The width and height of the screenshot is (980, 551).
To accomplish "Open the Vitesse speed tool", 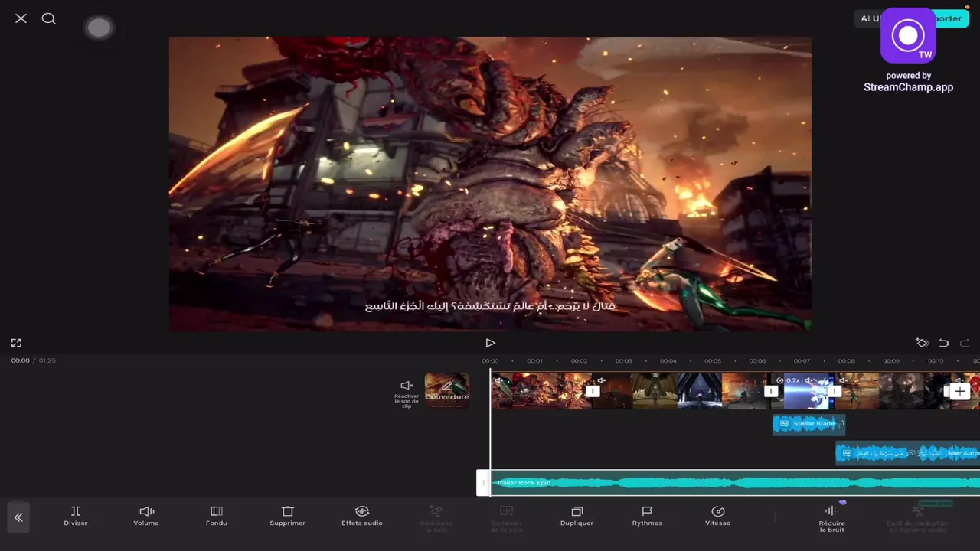I will pyautogui.click(x=717, y=516).
